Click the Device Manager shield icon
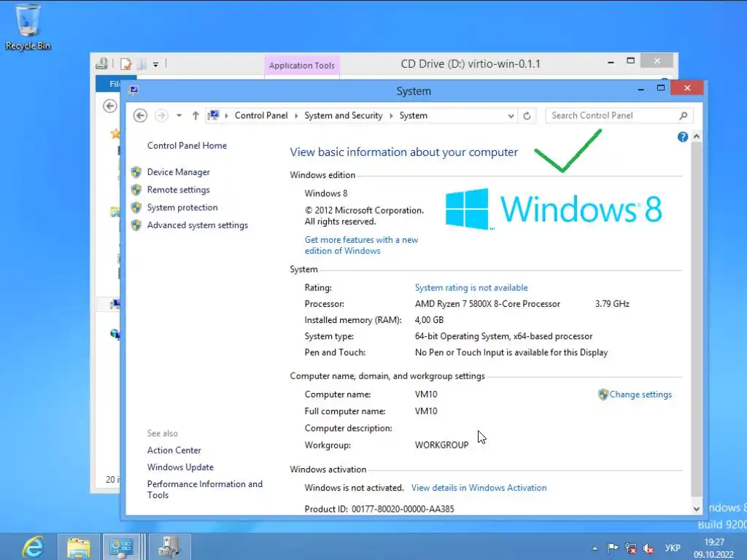The image size is (747, 560). click(136, 172)
